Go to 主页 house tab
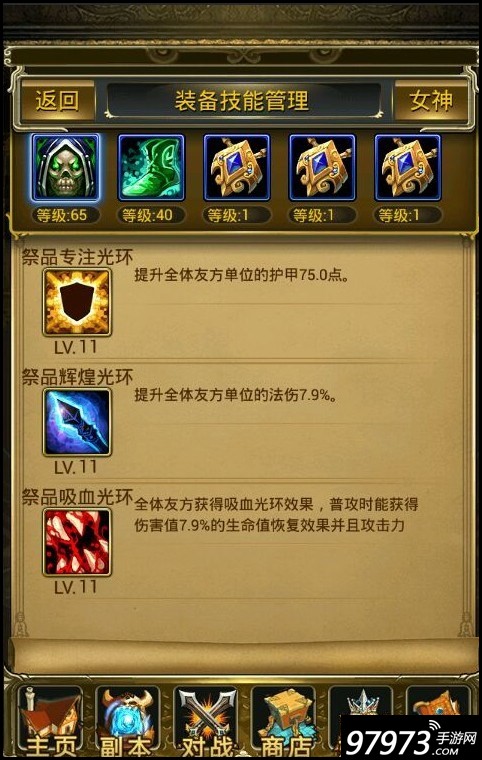The width and height of the screenshot is (482, 760). (50, 722)
